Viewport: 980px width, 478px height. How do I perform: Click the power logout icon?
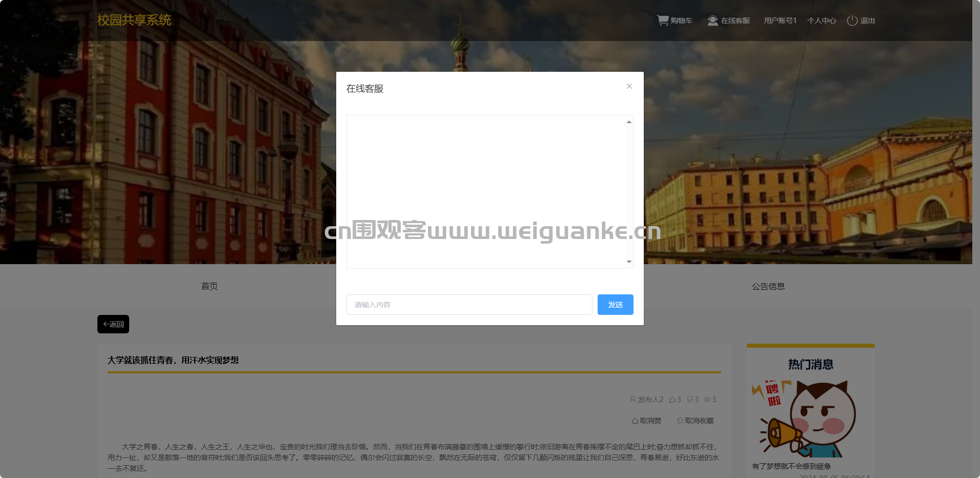click(852, 21)
